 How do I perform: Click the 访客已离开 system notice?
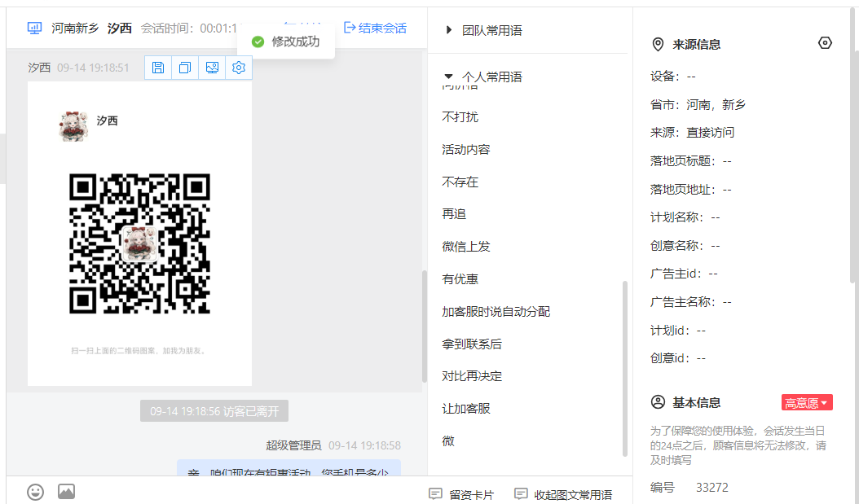point(214,411)
